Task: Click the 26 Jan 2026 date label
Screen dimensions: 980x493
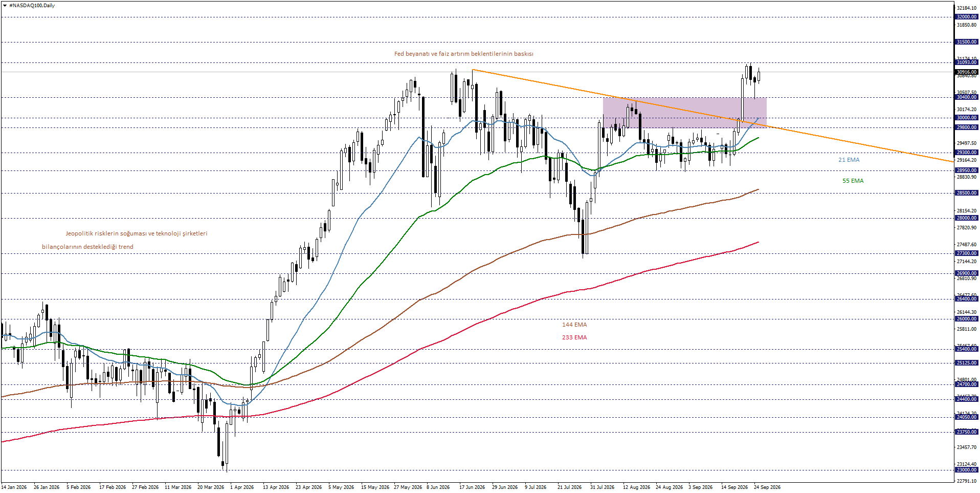Action: coord(47,487)
